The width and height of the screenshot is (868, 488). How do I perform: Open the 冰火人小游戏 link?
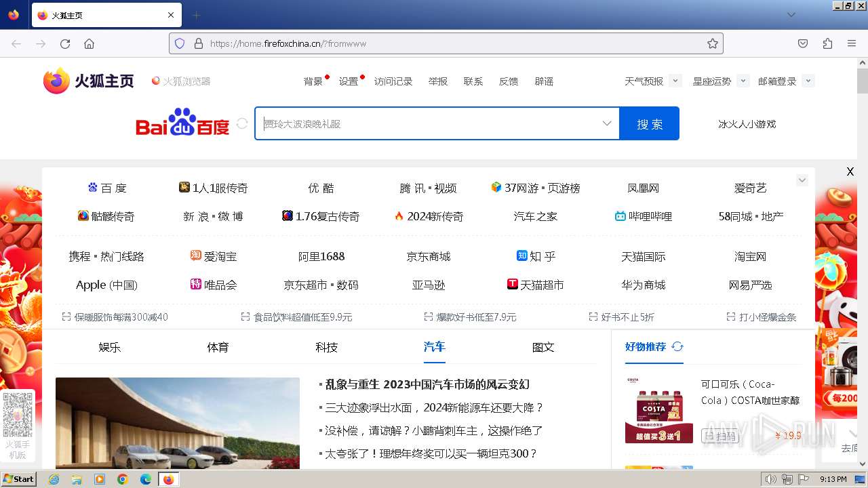click(747, 124)
